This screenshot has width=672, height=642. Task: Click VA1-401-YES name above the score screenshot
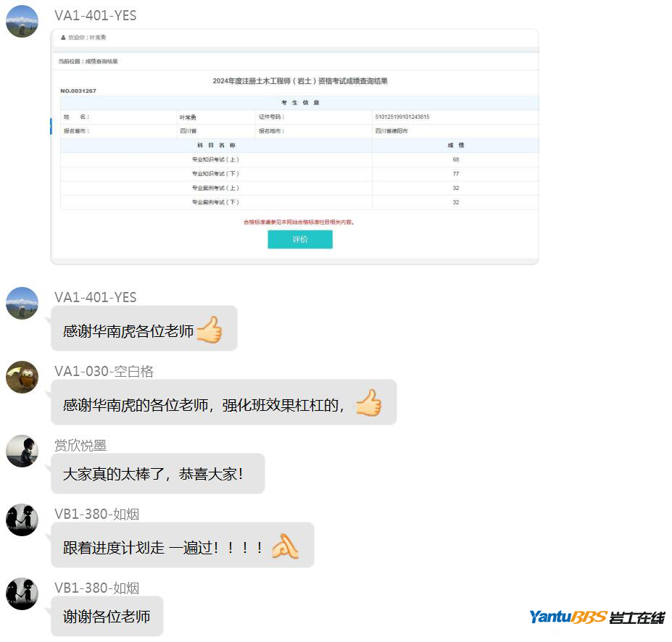point(95,15)
